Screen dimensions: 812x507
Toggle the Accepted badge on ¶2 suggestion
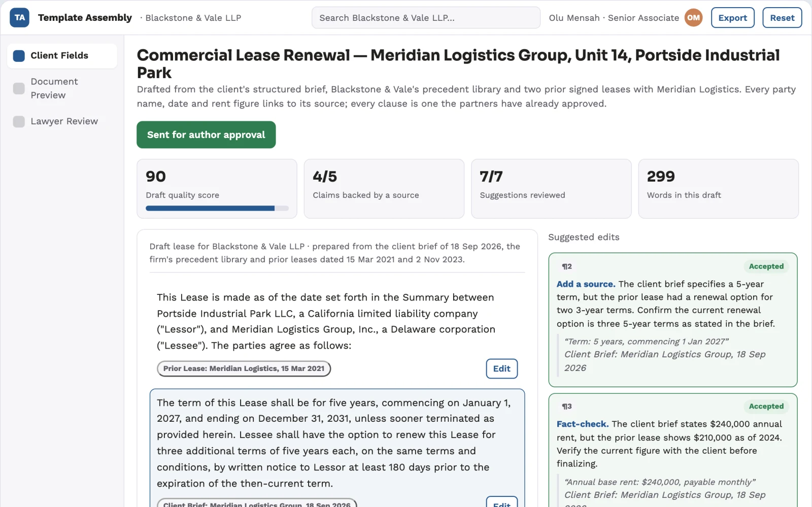766,266
